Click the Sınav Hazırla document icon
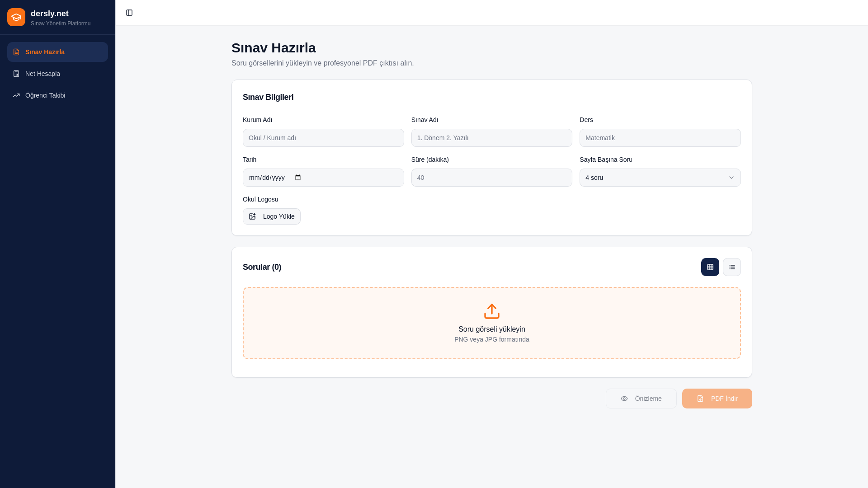This screenshot has height=488, width=868. point(16,52)
